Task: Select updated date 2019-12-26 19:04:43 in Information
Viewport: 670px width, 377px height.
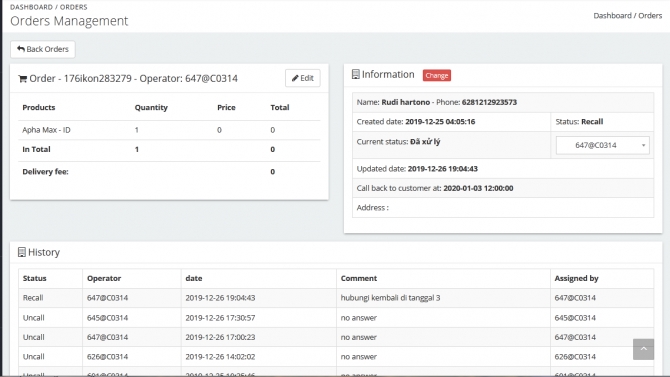Action: [x=443, y=169]
